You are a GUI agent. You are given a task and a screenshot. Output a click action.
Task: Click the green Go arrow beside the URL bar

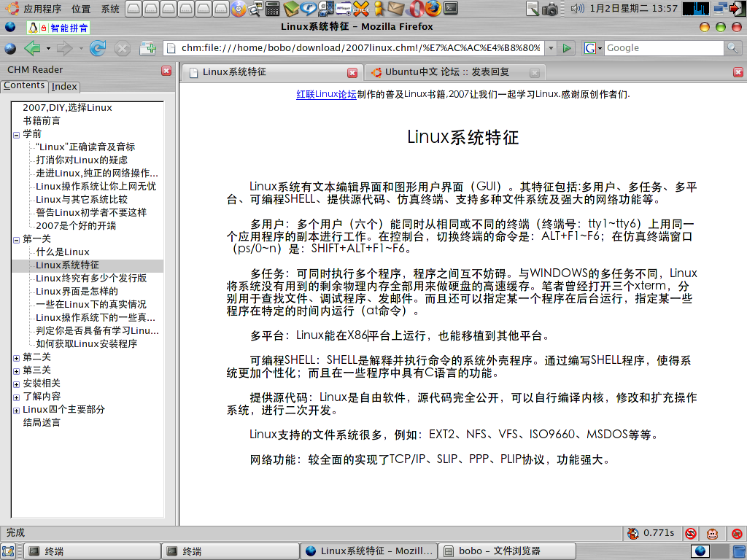pyautogui.click(x=567, y=48)
